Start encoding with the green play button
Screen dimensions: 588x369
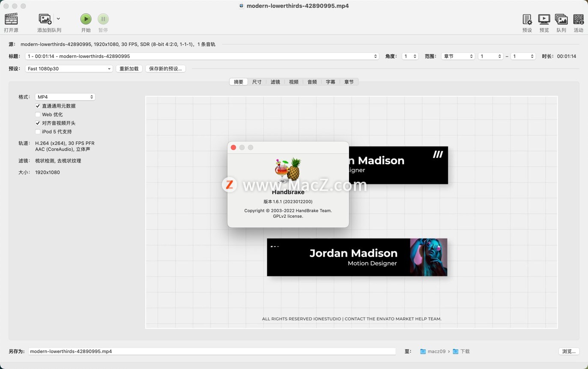click(x=86, y=19)
